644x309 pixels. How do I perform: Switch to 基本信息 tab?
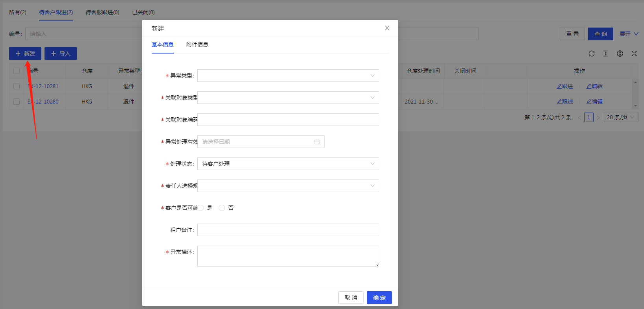[163, 44]
